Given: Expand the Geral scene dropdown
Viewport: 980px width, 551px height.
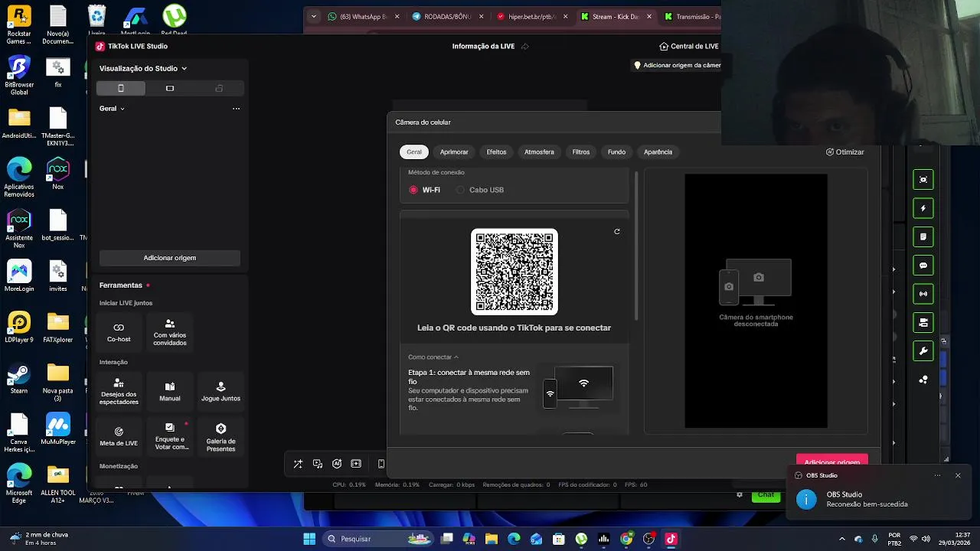Looking at the screenshot, I should 112,109.
